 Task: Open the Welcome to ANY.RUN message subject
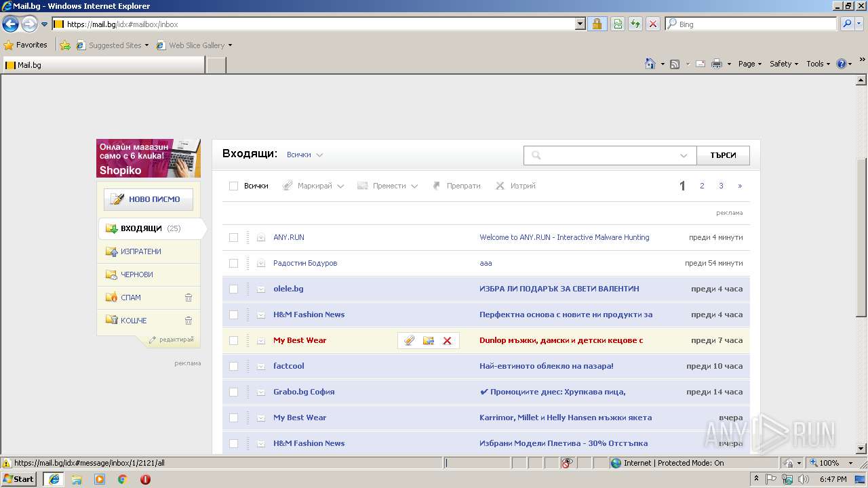pyautogui.click(x=564, y=237)
